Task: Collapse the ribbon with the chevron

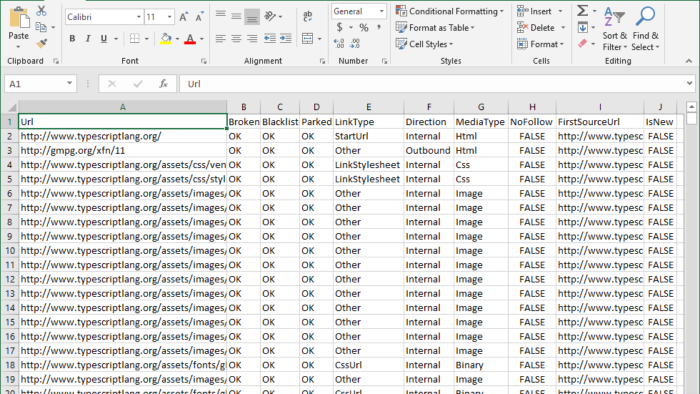Action: (689, 61)
